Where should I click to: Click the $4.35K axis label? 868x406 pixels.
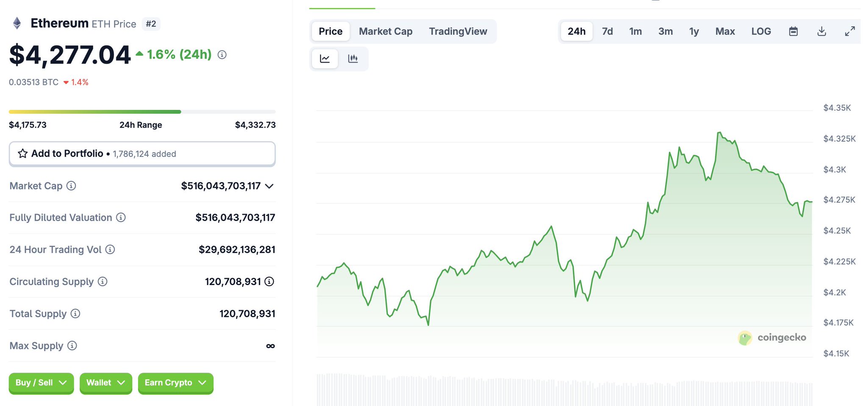tap(837, 108)
